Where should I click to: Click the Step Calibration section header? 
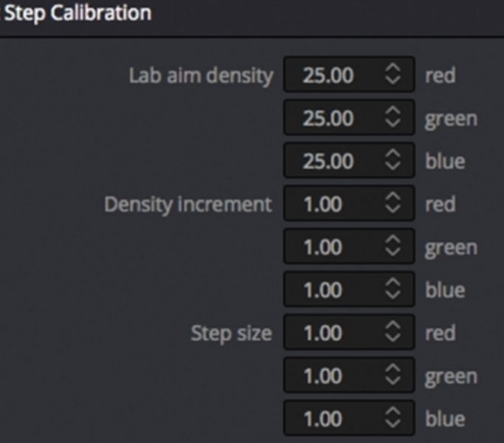tap(78, 13)
